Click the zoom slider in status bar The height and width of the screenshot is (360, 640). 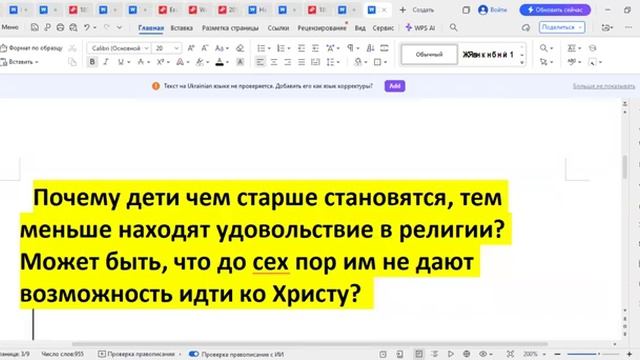[x=593, y=354]
